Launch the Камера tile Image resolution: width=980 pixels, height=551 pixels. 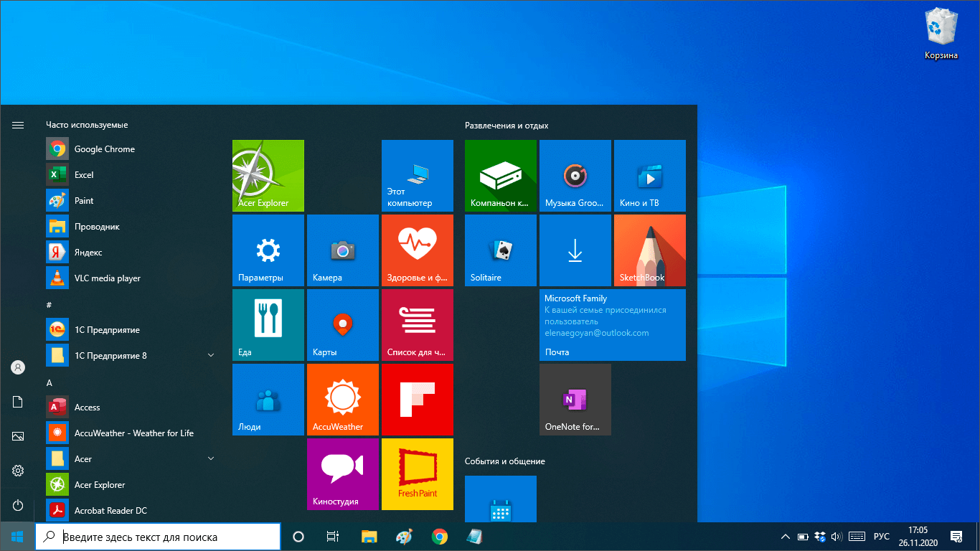342,250
